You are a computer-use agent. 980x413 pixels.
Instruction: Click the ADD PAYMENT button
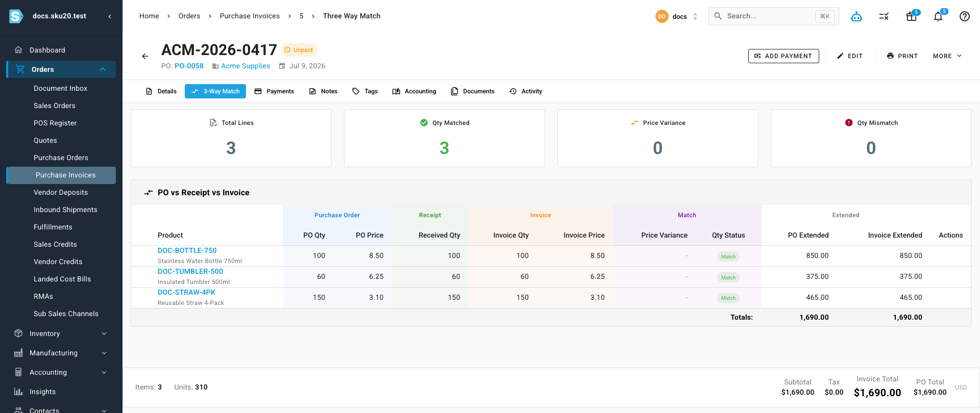783,56
